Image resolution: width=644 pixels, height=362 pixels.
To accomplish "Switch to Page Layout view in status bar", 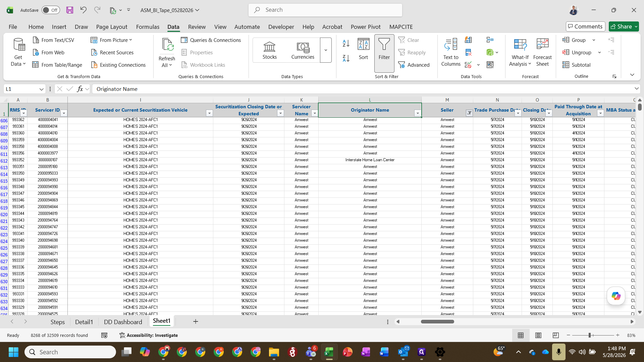I will [x=538, y=335].
